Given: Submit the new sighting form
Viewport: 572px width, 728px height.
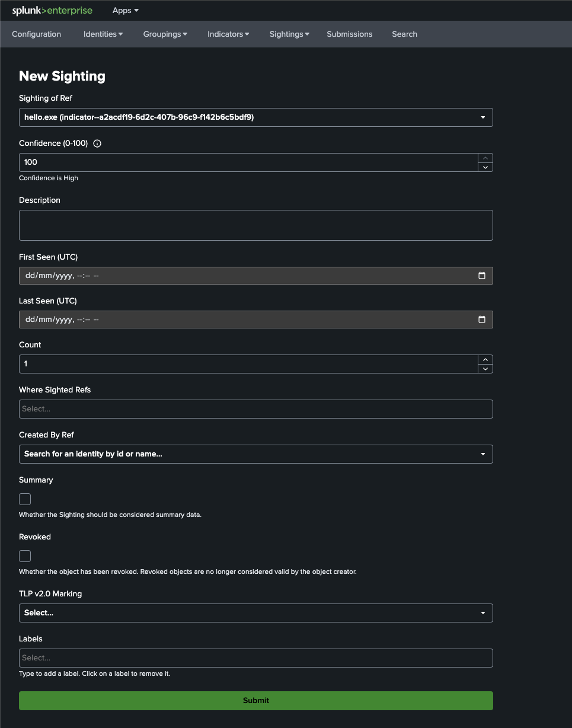Looking at the screenshot, I should [256, 701].
